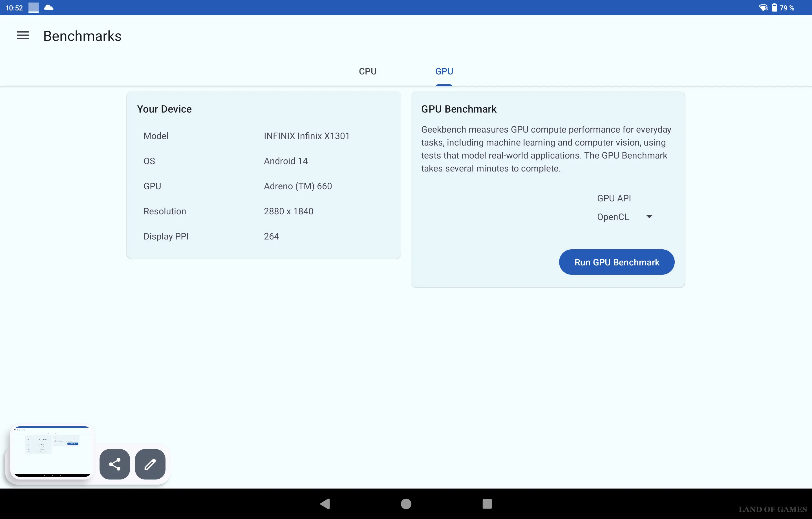Tap the cloud notification icon
Screen dimensions: 812x519
tap(49, 7)
